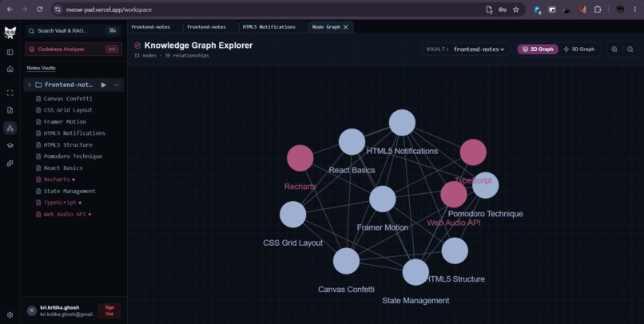Select the HTML5 Notifications graph node
644x324 pixels.
pos(402,122)
